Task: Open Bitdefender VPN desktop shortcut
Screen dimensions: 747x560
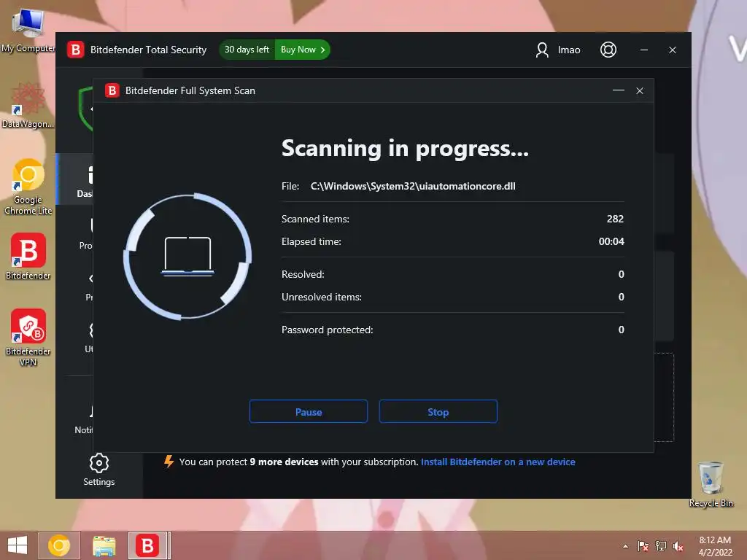Action: click(28, 337)
